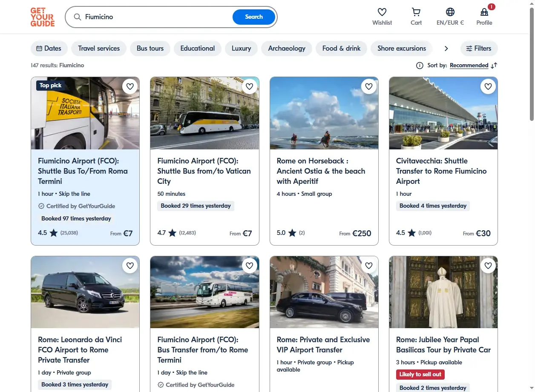Viewport: 535px width, 392px height.
Task: Open the shopping Cart icon
Action: [416, 12]
